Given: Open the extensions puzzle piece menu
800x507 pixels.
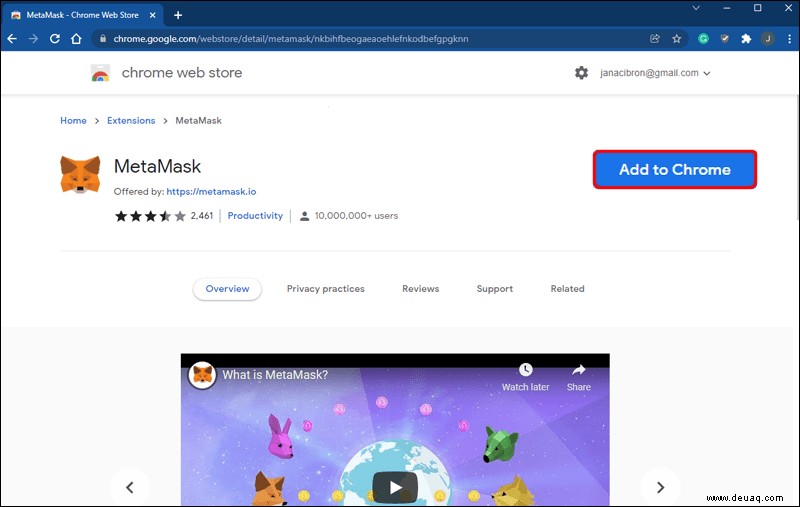Looking at the screenshot, I should click(746, 39).
